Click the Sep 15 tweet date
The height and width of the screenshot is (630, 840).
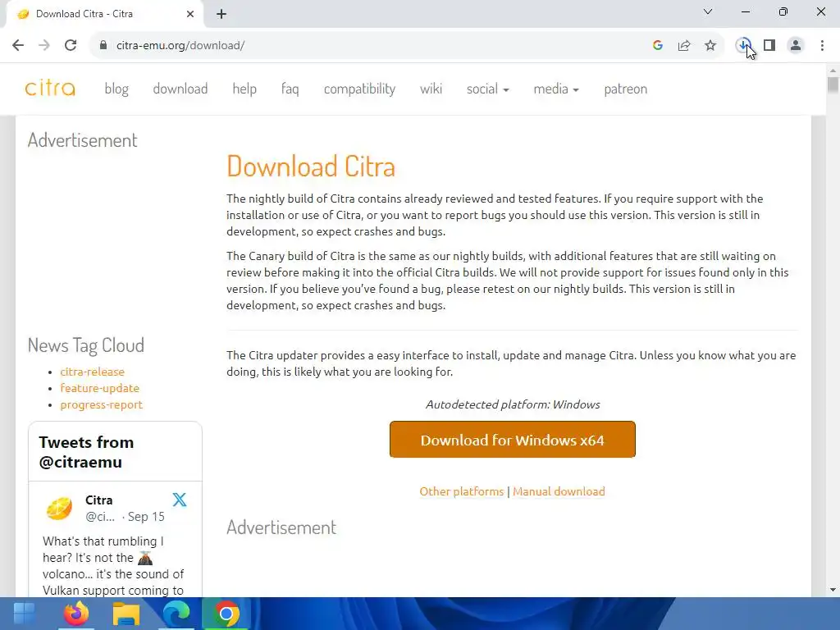click(146, 517)
